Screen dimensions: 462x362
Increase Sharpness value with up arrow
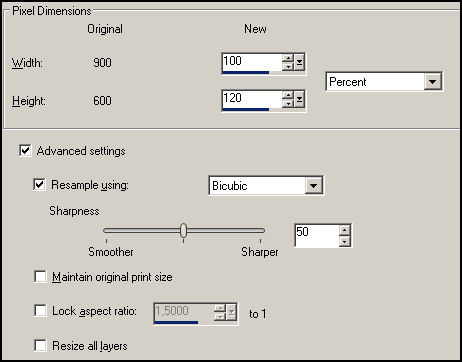[344, 230]
